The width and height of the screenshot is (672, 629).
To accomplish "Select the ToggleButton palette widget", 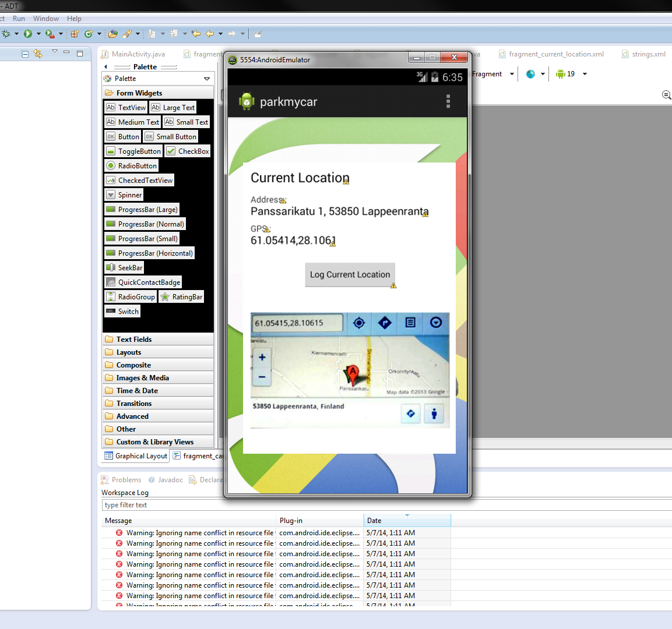I will [133, 151].
